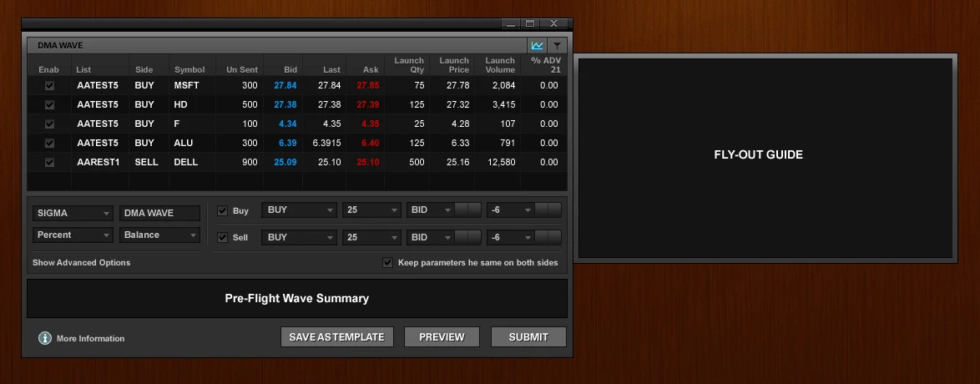980x384 pixels.
Task: Close the DMA WAVE window
Action: [553, 23]
